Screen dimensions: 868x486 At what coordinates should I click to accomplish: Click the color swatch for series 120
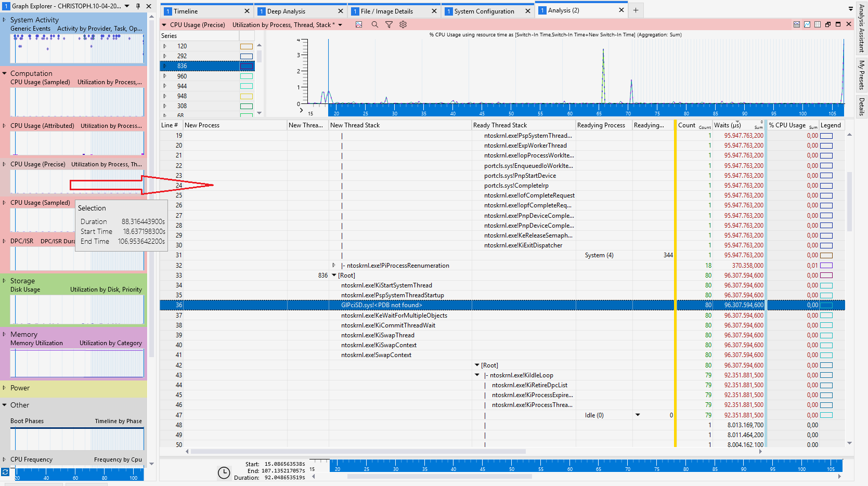click(247, 46)
